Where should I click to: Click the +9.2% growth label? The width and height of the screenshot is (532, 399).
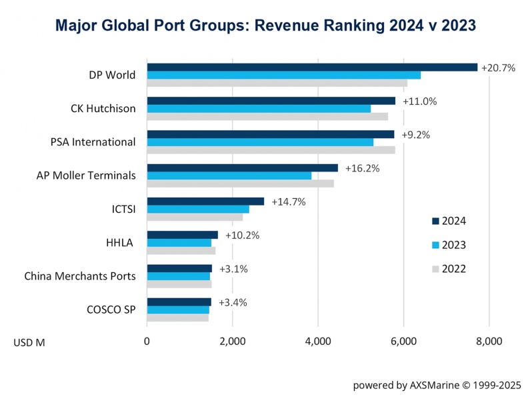(416, 135)
